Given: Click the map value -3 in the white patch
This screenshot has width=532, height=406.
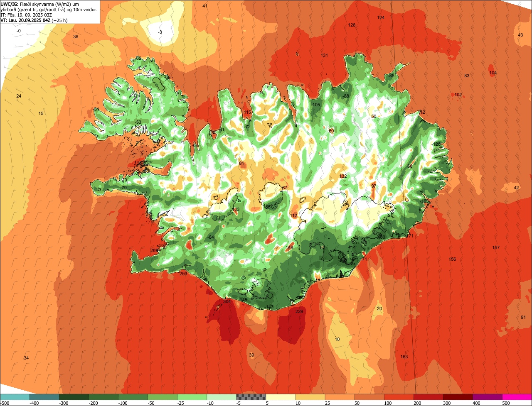Looking at the screenshot, I should 160,32.
